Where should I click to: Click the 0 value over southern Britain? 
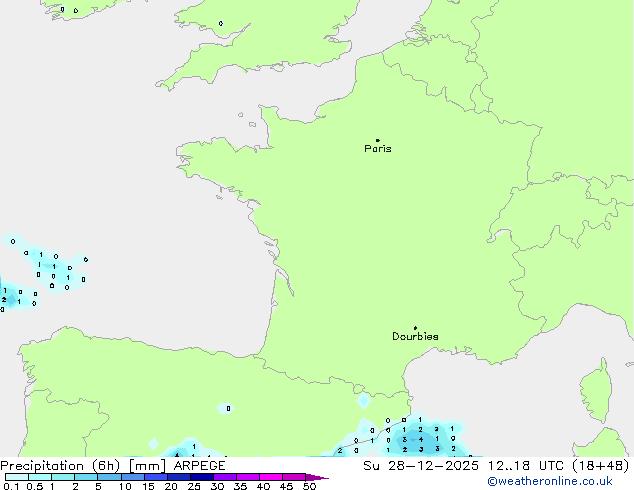[221, 23]
